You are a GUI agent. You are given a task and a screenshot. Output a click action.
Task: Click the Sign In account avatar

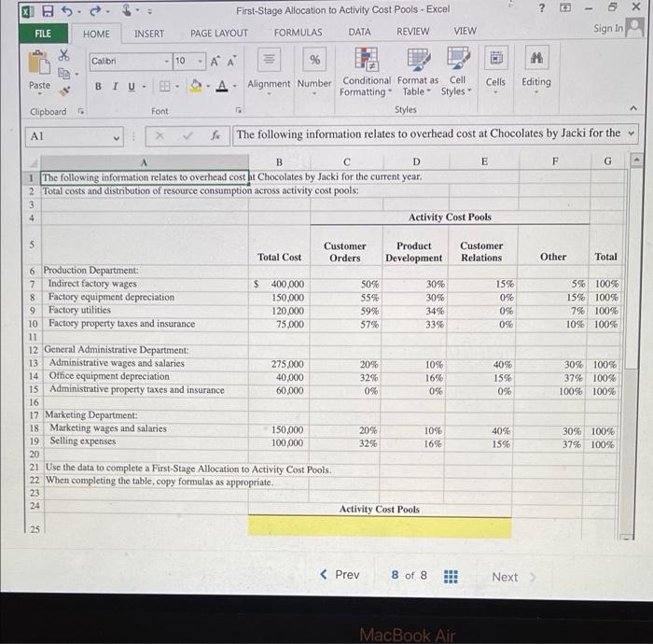[635, 27]
